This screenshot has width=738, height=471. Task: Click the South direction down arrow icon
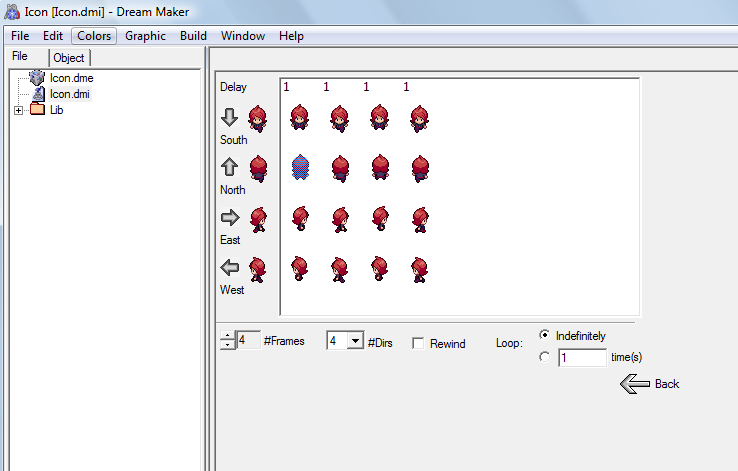230,117
